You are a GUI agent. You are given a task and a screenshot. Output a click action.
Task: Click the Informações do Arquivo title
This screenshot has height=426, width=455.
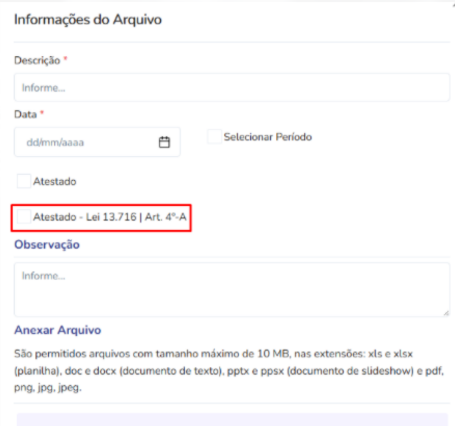pos(88,20)
